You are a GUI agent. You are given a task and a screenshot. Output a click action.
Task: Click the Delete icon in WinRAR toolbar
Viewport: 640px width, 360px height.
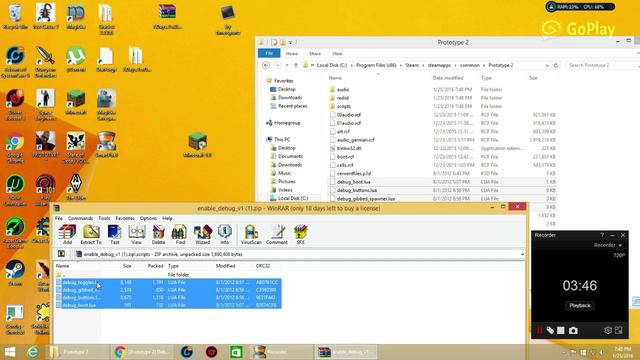tap(158, 235)
